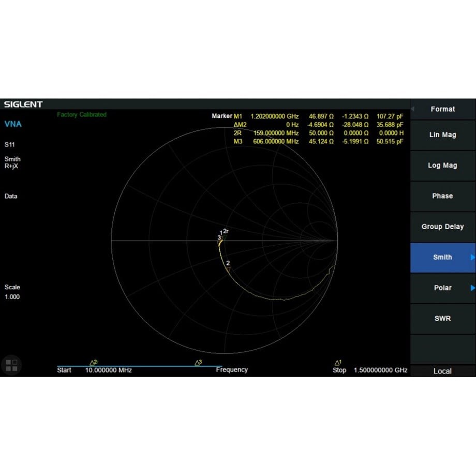This screenshot has height=476, width=476.
Task: Click the Data trace label
Action: tap(11, 197)
